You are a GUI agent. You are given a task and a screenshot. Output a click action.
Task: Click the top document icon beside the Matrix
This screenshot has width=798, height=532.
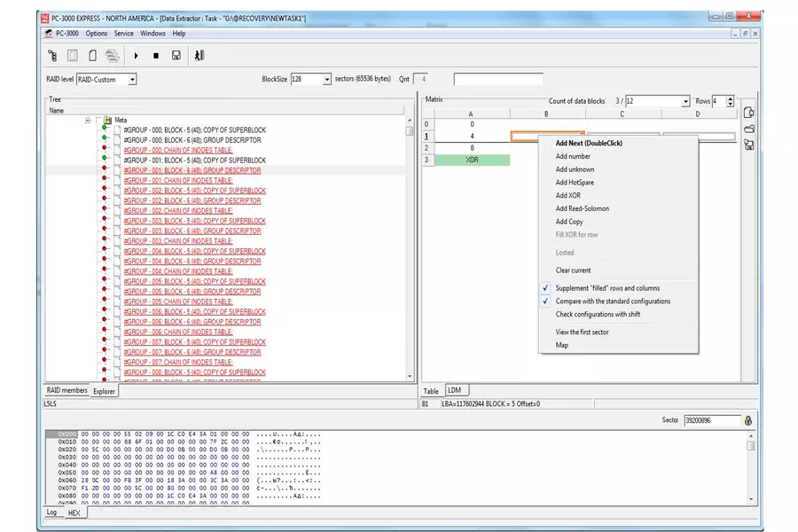pos(748,113)
